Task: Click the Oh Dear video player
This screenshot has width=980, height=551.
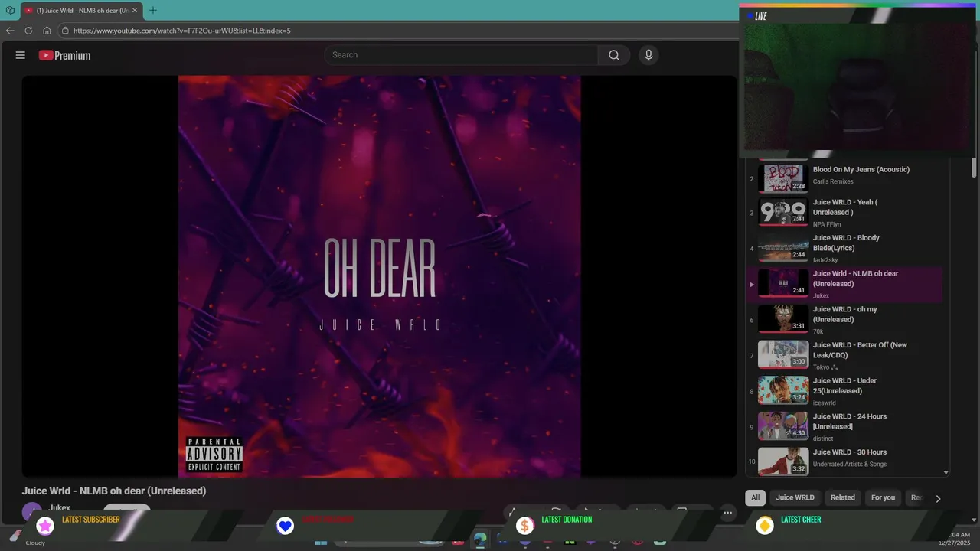Action: click(x=379, y=276)
